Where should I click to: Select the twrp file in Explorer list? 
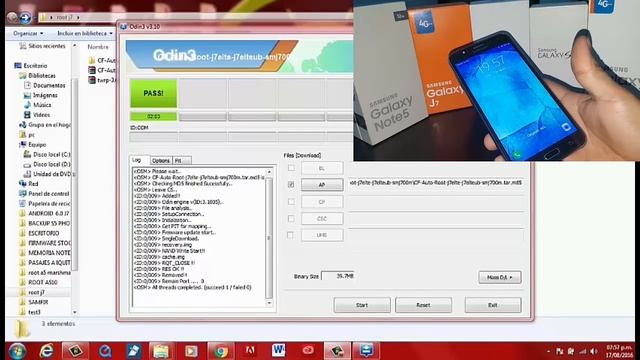point(102,80)
